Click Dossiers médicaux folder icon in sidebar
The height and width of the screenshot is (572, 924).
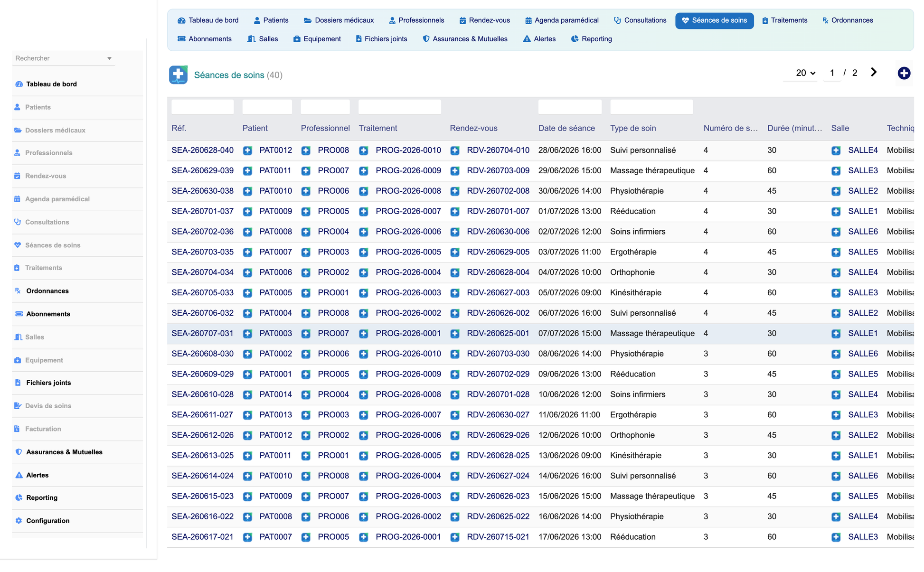[18, 130]
